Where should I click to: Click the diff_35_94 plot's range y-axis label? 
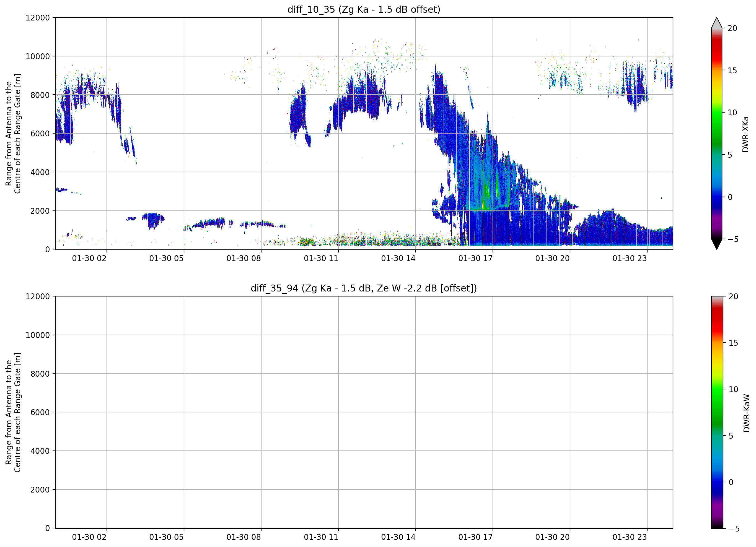coord(13,412)
